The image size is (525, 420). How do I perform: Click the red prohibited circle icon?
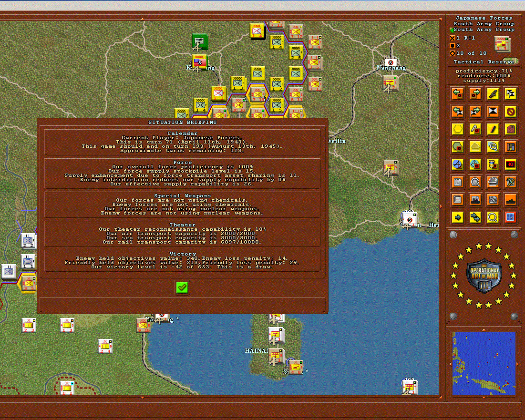pyautogui.click(x=511, y=112)
